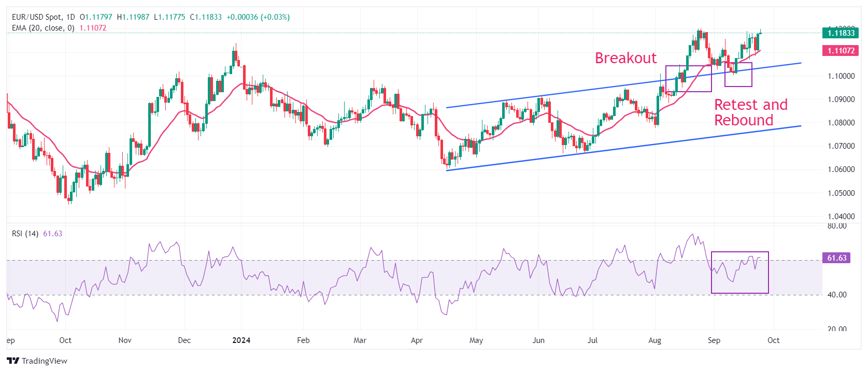Click the Dec label on time axis
The height and width of the screenshot is (372, 868).
(184, 340)
